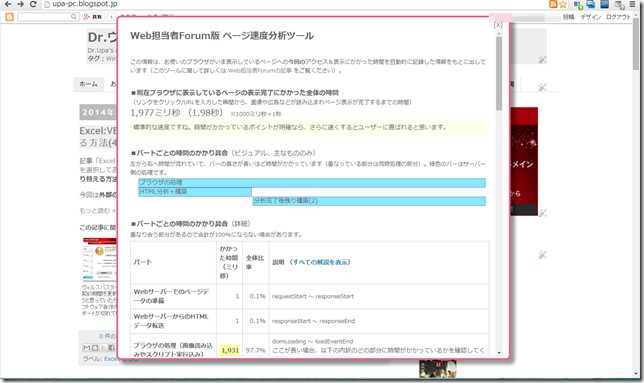The image size is (644, 383).
Task: Click the wrench edit icon beside red banner
Action: 543,213
